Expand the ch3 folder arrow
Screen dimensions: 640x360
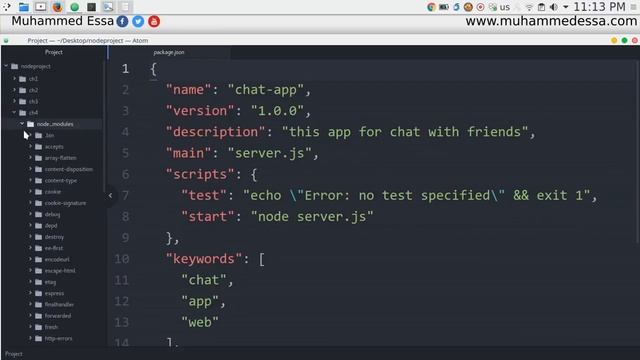(x=14, y=101)
